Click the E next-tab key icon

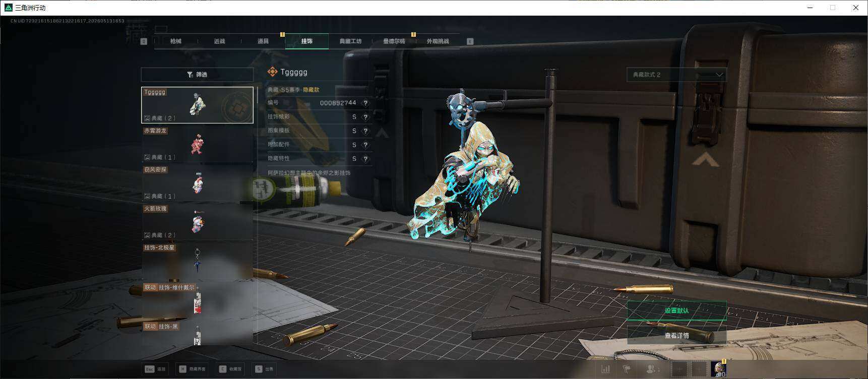[470, 41]
